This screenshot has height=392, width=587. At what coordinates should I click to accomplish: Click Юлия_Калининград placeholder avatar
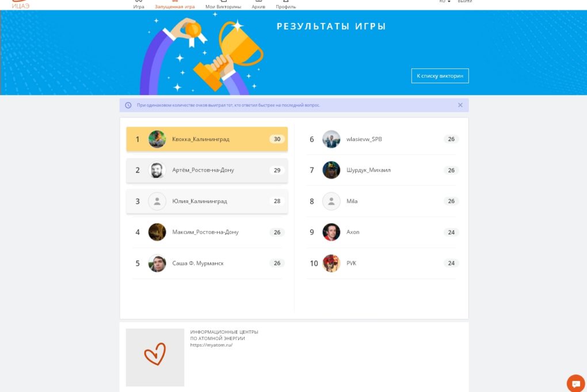157,201
